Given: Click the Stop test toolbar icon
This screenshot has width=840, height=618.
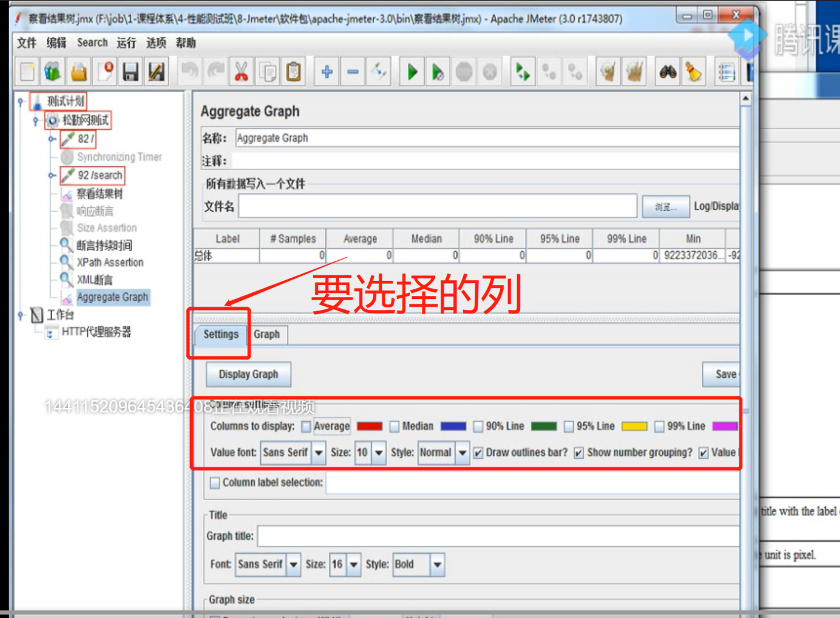Looking at the screenshot, I should [464, 72].
